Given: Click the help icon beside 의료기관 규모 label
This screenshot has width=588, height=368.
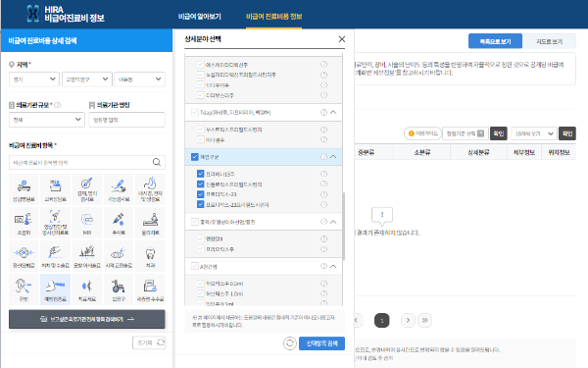Looking at the screenshot, I should [58, 105].
